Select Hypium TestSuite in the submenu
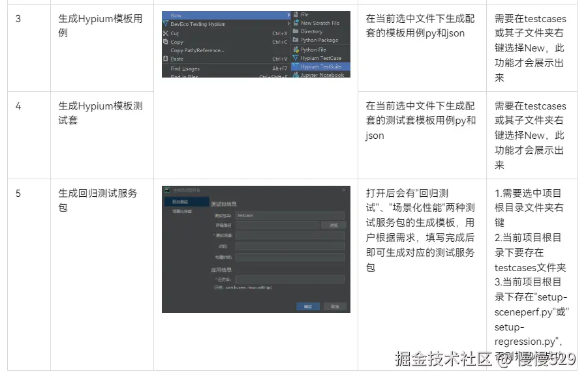This screenshot has height=380, width=588. point(320,66)
